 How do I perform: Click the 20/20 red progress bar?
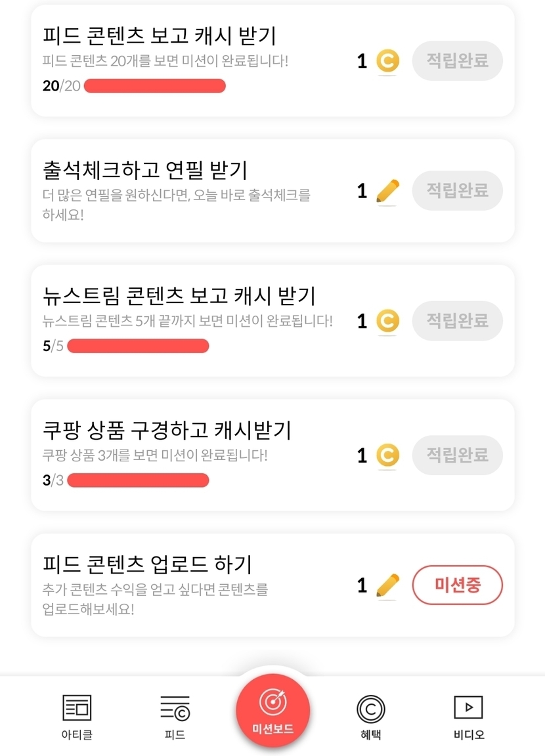[x=155, y=86]
